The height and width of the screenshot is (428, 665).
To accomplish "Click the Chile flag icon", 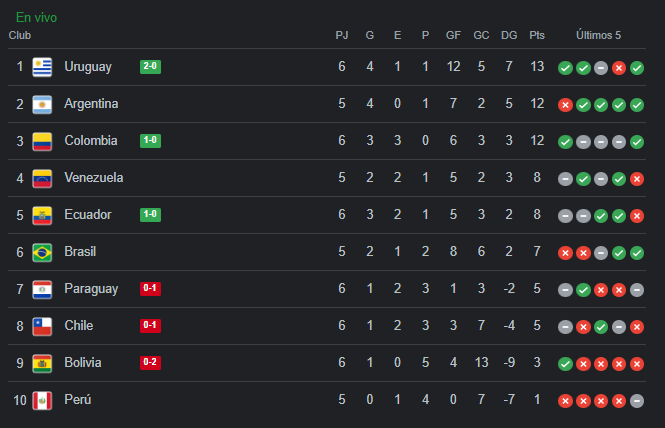I will [42, 326].
